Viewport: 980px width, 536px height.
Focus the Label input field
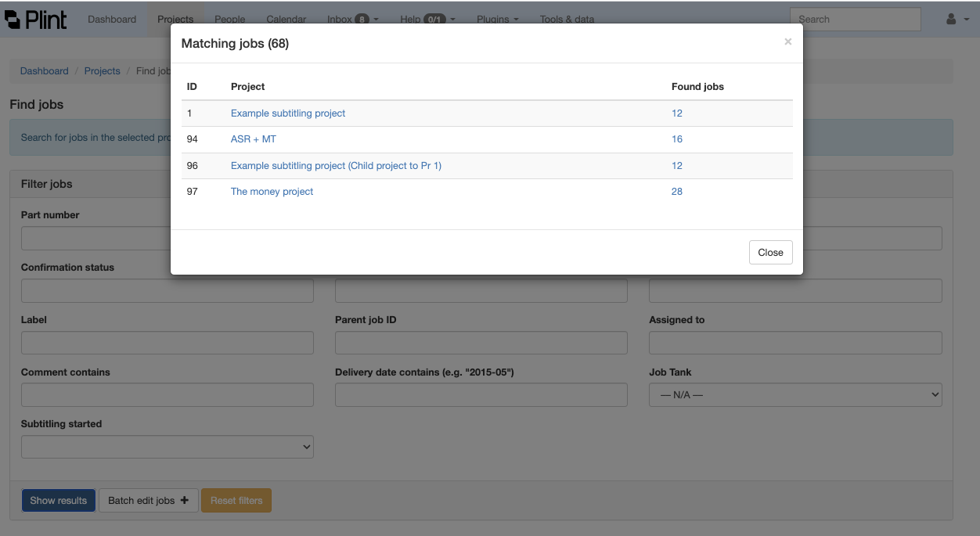168,343
